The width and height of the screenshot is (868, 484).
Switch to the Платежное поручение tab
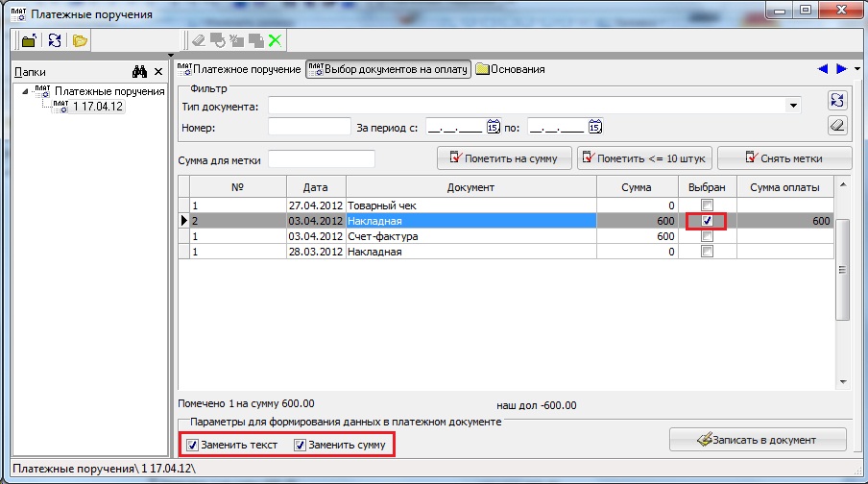coord(239,69)
